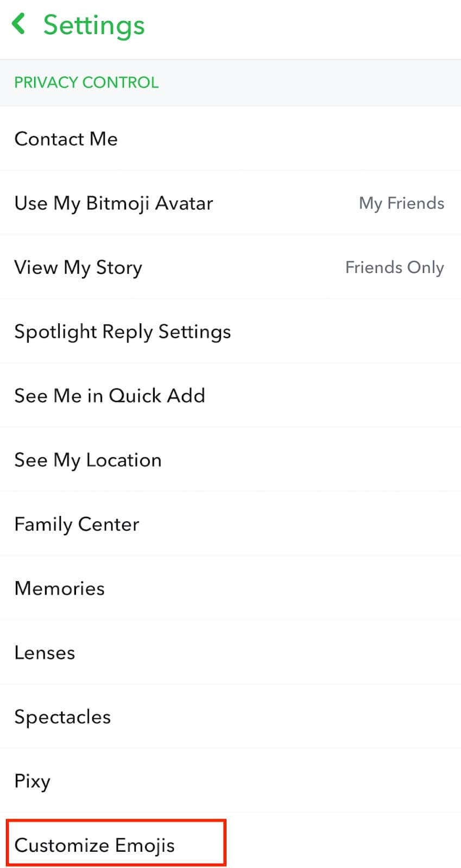Click the red-outlined settings entry
The width and height of the screenshot is (461, 868).
point(115,843)
